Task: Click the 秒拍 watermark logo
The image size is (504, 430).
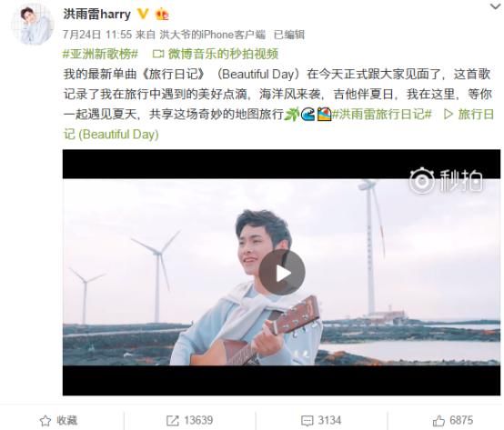Action: [x=446, y=181]
